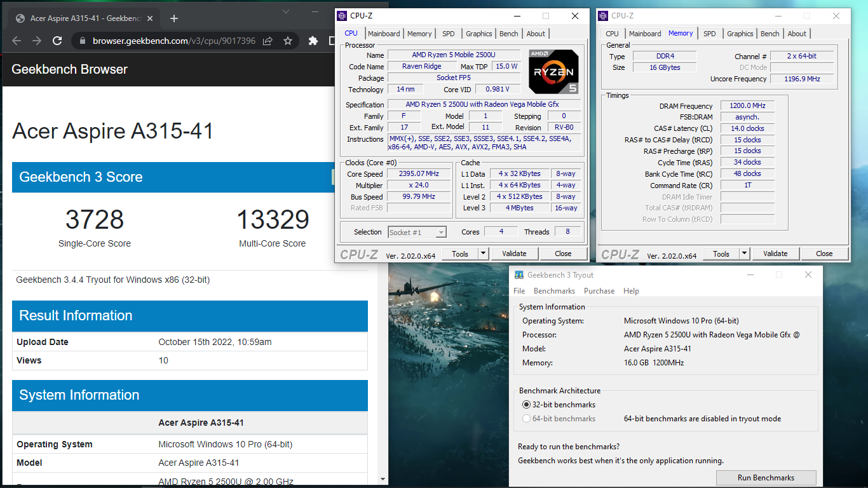Click the Run Benchmarks button

coord(766,478)
